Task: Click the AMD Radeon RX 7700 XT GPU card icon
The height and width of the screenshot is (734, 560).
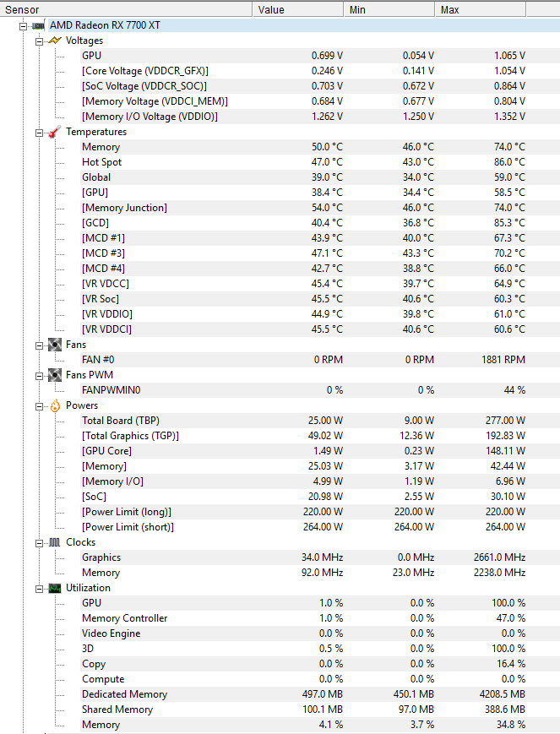Action: pyautogui.click(x=39, y=25)
